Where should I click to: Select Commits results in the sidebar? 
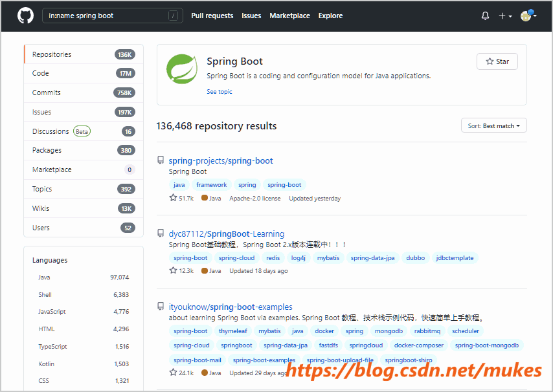click(84, 93)
